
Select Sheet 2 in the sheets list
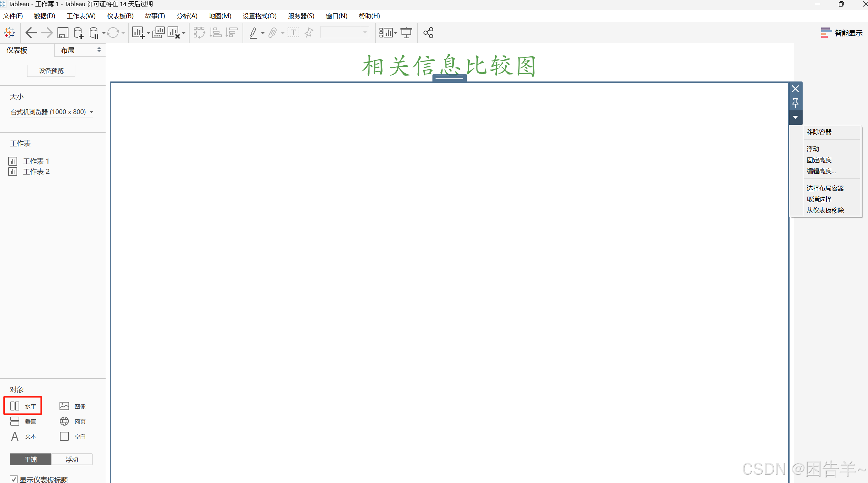point(36,172)
